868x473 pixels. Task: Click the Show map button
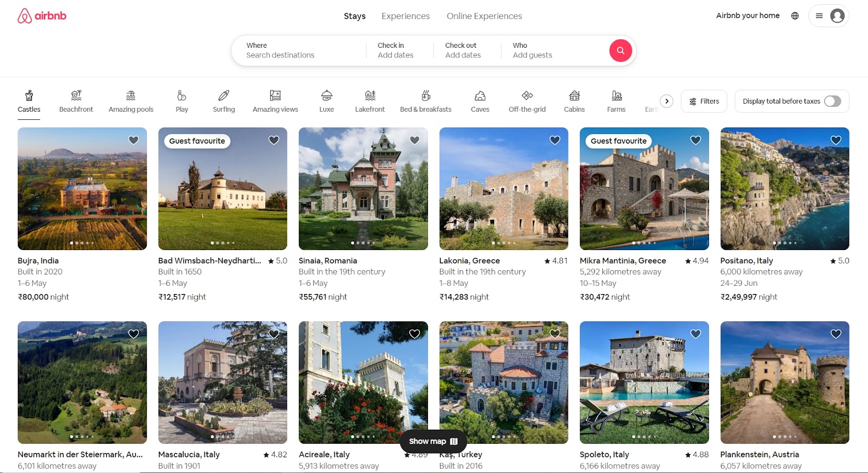433,442
